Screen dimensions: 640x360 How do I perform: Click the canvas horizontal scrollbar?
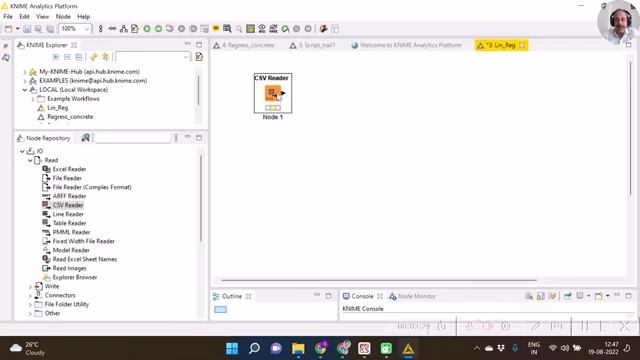pyautogui.click(x=379, y=280)
